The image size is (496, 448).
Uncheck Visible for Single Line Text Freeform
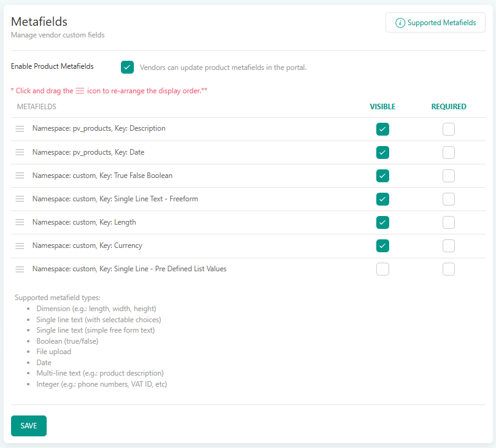point(382,199)
